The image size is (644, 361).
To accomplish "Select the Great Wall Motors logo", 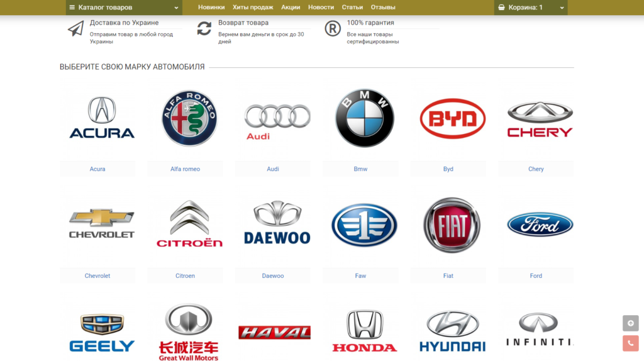I will (x=189, y=333).
